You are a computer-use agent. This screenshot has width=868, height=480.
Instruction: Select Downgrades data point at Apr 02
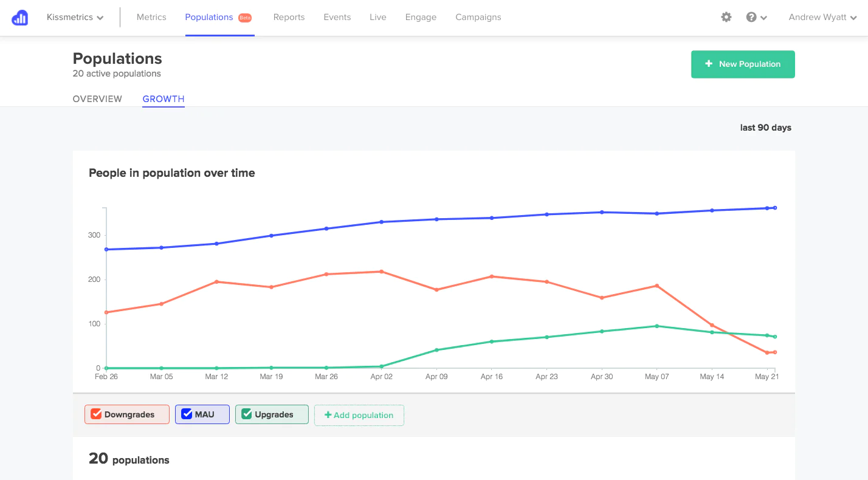(x=381, y=272)
